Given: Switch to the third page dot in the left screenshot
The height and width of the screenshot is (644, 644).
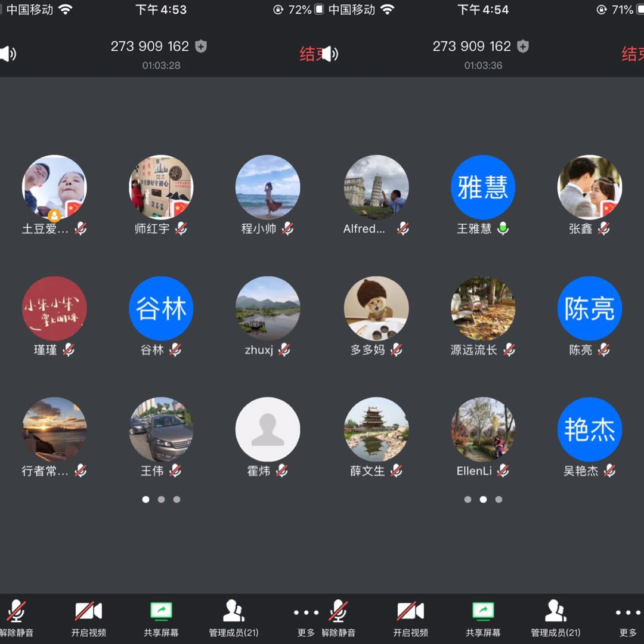Looking at the screenshot, I should pos(177,500).
